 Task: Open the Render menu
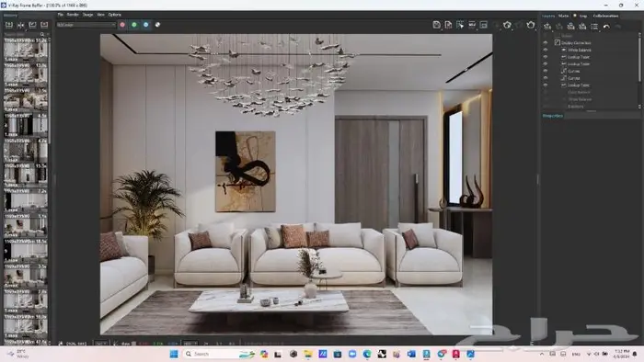(x=73, y=15)
